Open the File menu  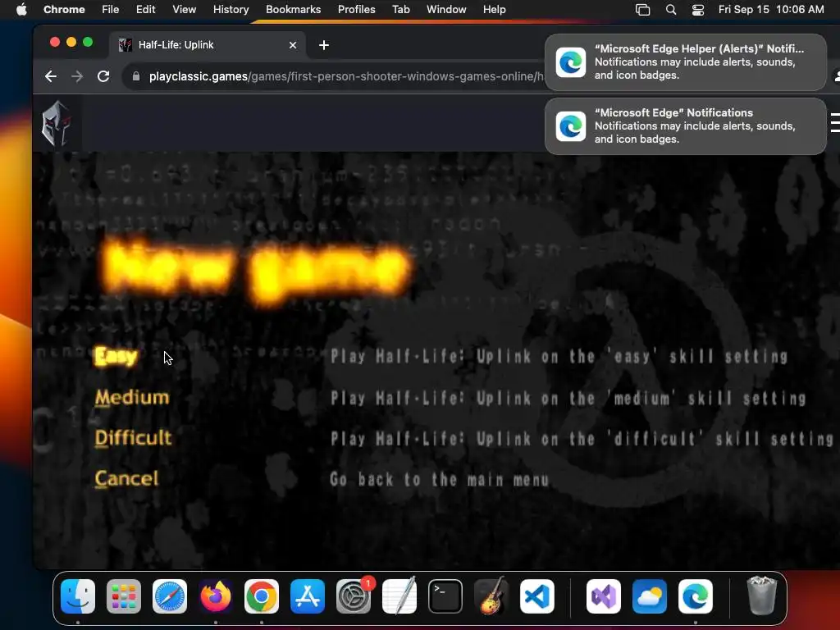click(111, 10)
